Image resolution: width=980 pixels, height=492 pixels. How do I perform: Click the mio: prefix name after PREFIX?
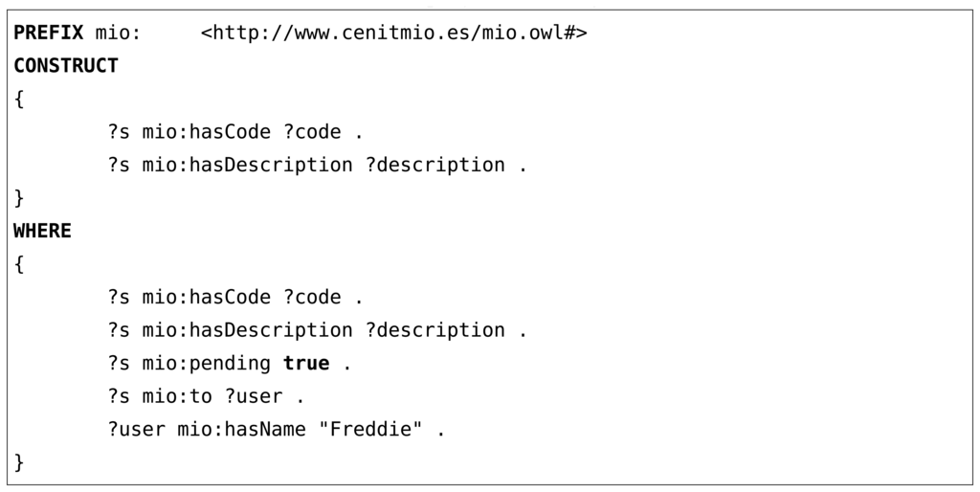(x=118, y=34)
